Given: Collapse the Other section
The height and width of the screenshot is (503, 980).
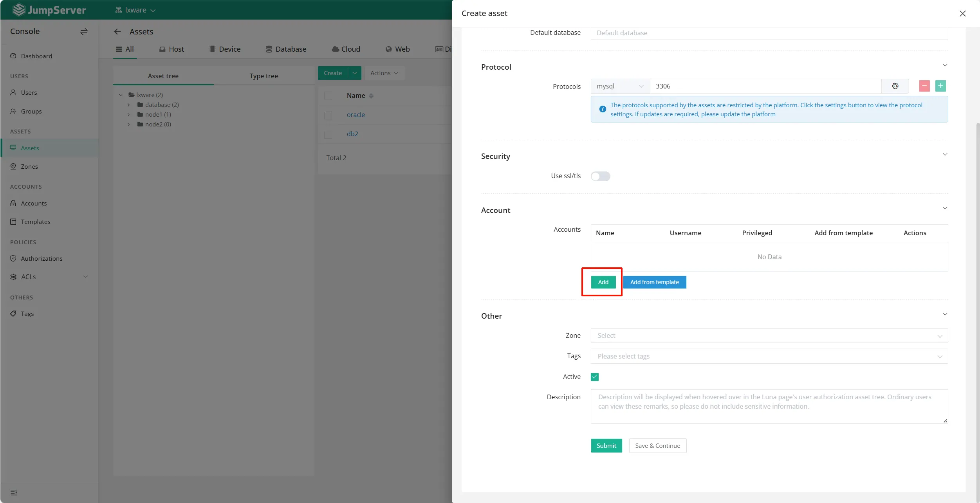Looking at the screenshot, I should pyautogui.click(x=945, y=314).
